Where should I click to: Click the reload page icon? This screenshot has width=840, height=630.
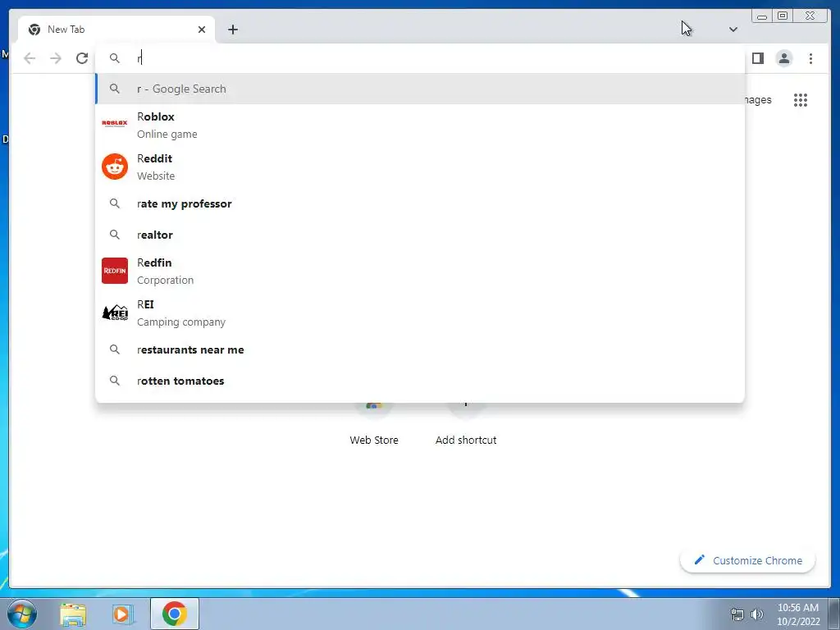coord(82,58)
